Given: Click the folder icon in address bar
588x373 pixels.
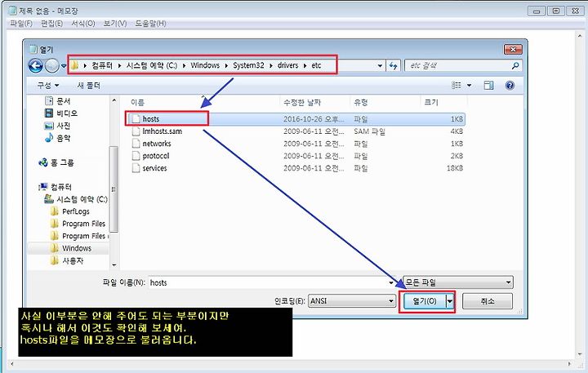Looking at the screenshot, I should click(74, 65).
